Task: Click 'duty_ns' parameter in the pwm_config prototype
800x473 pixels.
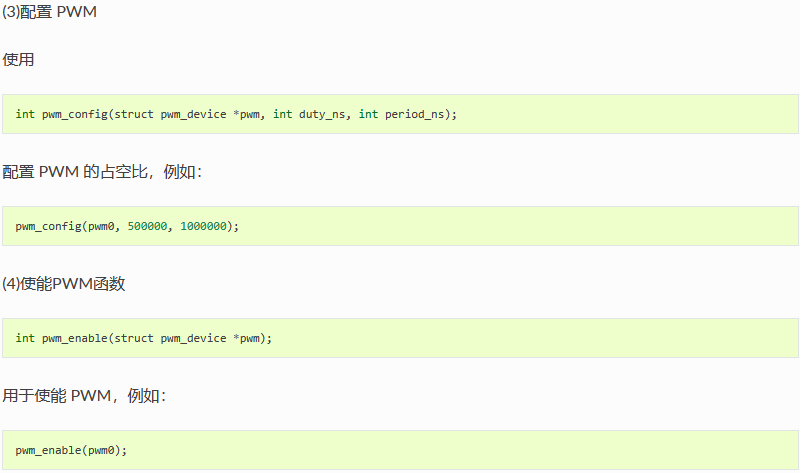Action: (322, 114)
